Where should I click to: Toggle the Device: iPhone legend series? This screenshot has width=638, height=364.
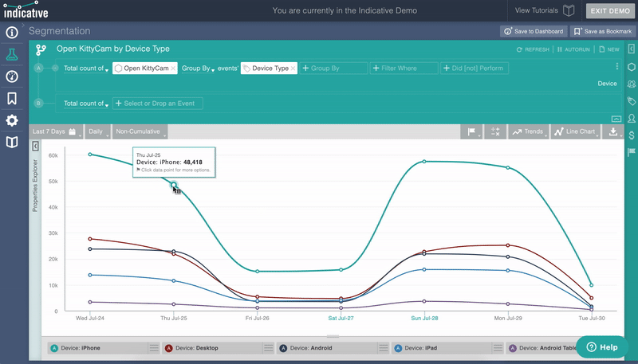97,348
